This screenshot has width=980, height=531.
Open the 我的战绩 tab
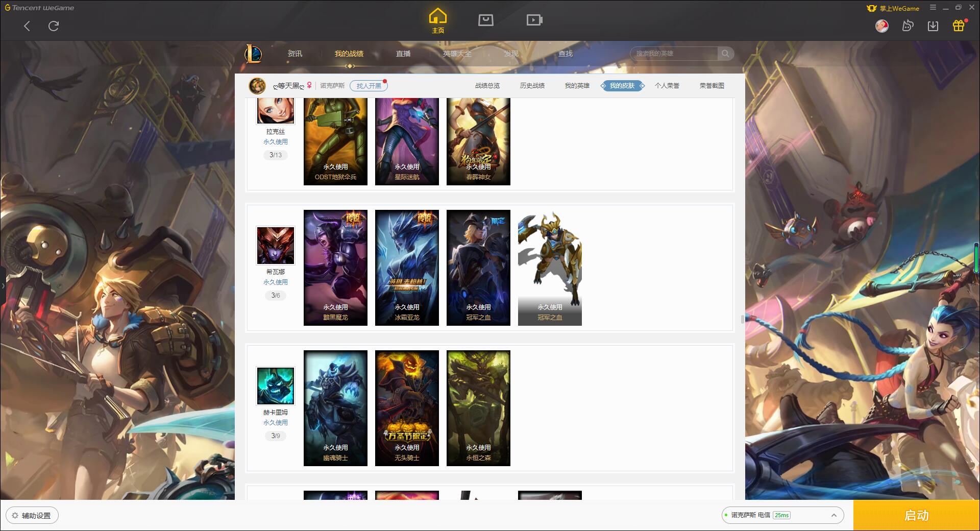(349, 54)
